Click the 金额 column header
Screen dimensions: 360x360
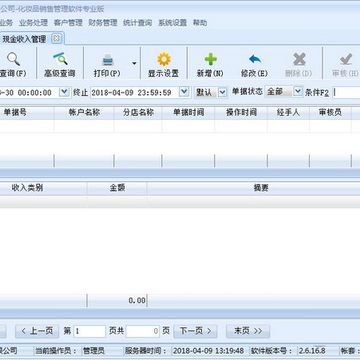point(117,188)
